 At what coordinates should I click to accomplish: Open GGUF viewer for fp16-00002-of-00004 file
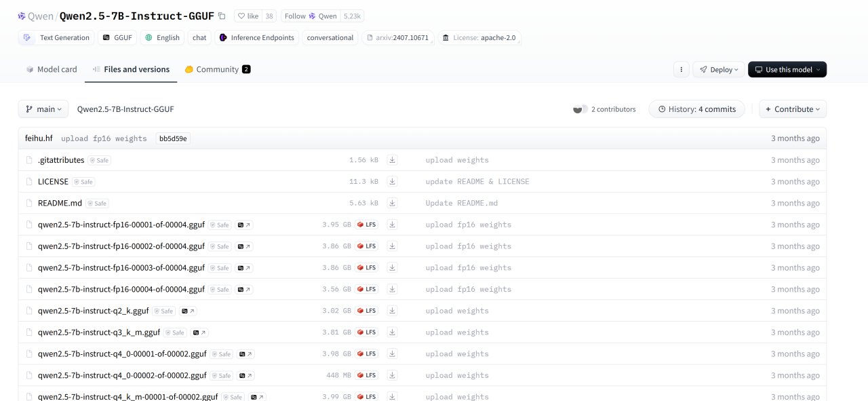[x=244, y=246]
